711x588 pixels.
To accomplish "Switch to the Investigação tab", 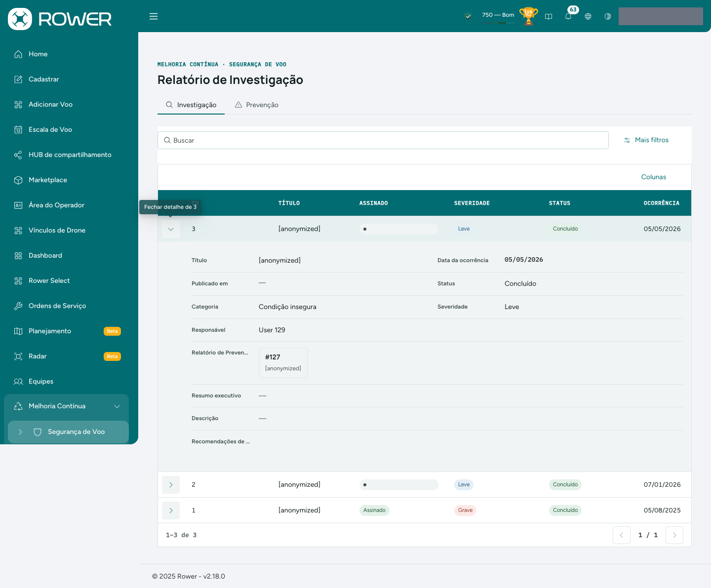I will pos(191,105).
